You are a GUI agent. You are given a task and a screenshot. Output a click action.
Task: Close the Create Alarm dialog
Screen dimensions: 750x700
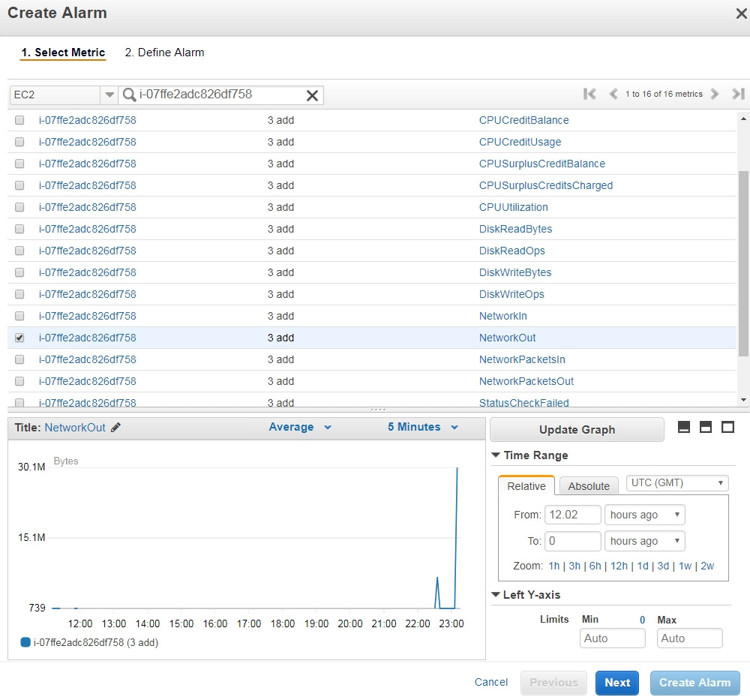tap(741, 14)
